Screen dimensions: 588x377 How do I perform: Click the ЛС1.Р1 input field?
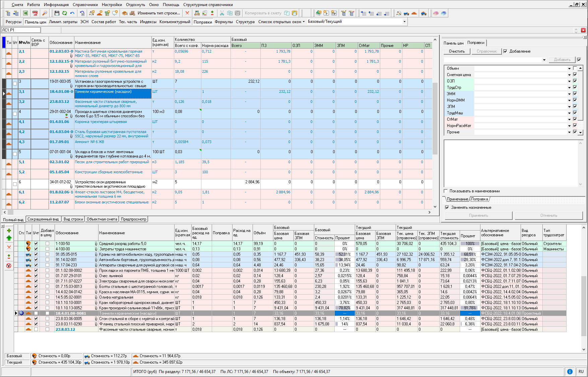click(x=21, y=30)
